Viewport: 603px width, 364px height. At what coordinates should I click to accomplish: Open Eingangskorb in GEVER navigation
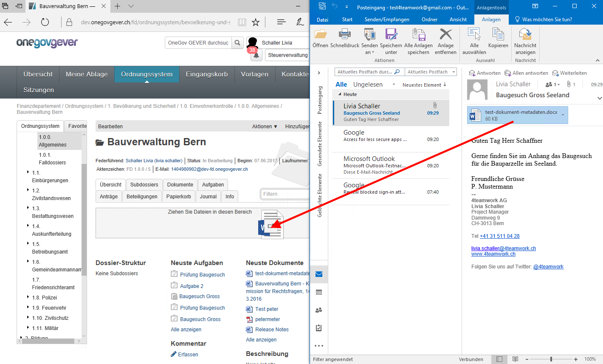207,74
